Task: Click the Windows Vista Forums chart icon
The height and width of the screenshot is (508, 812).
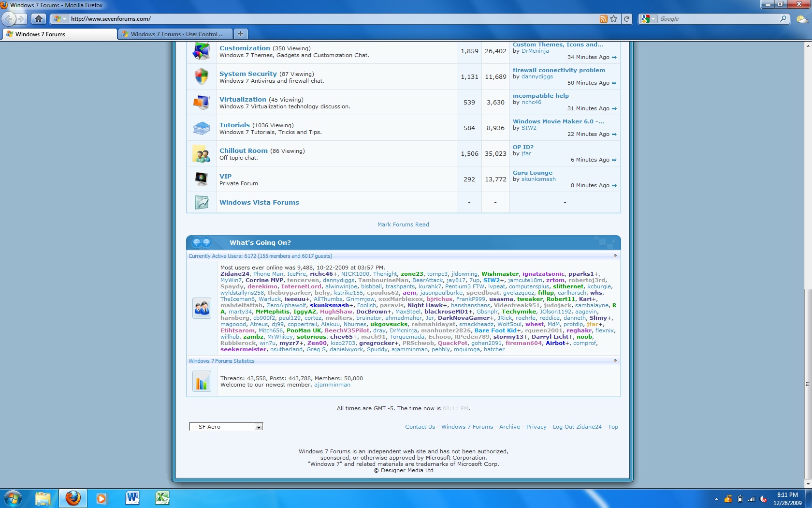Action: pos(201,202)
